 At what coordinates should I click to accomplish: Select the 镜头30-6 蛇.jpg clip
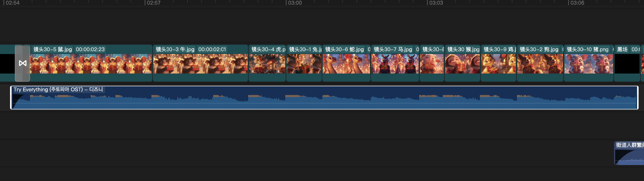click(346, 63)
